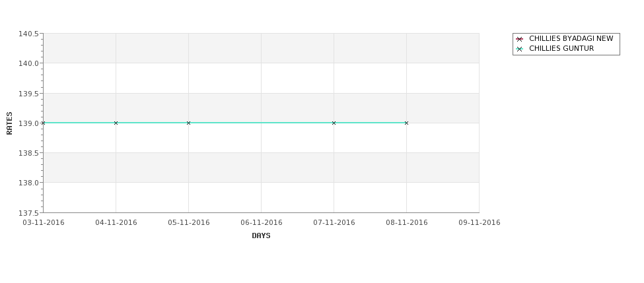The width and height of the screenshot is (644, 283).
Task: Select the data point marker at 07-11-2016
Action: 334,123
